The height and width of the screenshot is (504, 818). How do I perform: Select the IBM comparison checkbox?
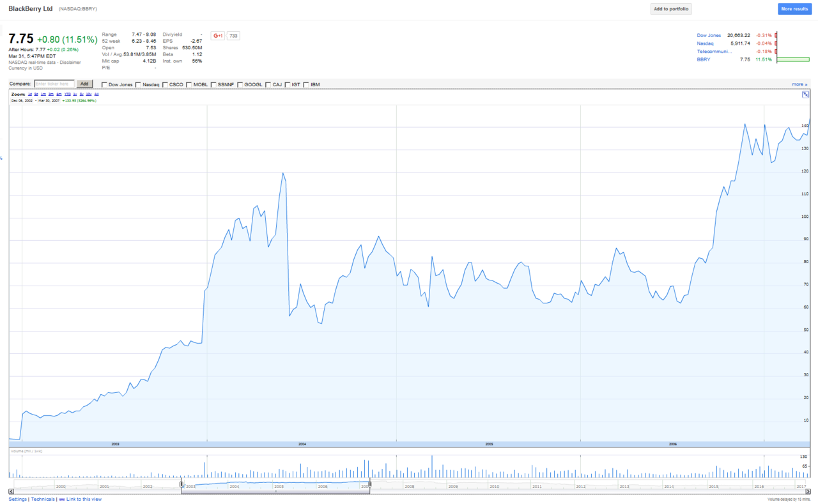306,84
